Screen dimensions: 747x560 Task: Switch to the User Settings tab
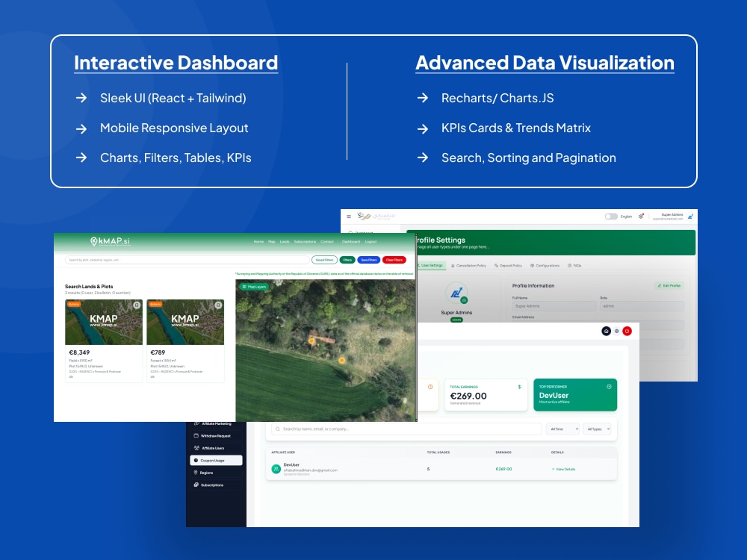[431, 265]
